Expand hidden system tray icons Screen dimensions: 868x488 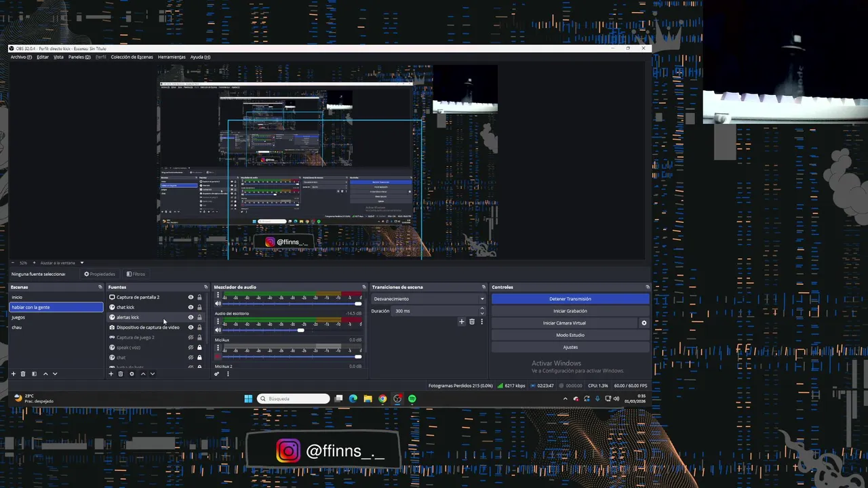(x=566, y=399)
